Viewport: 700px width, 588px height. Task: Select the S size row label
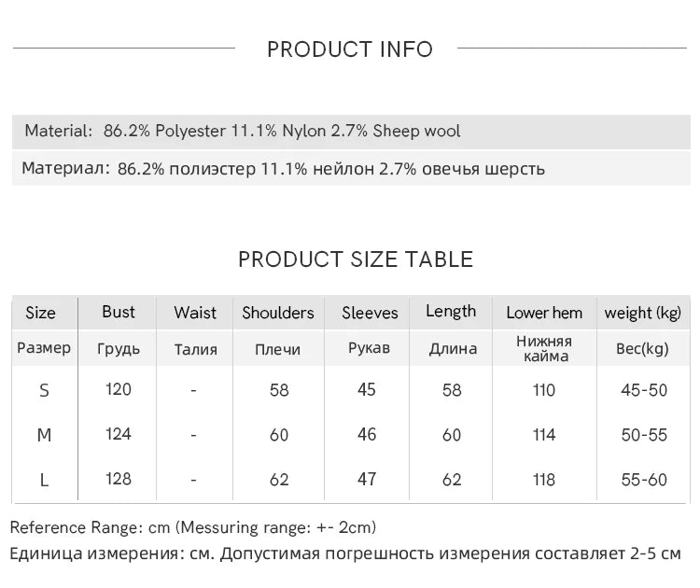(x=44, y=391)
